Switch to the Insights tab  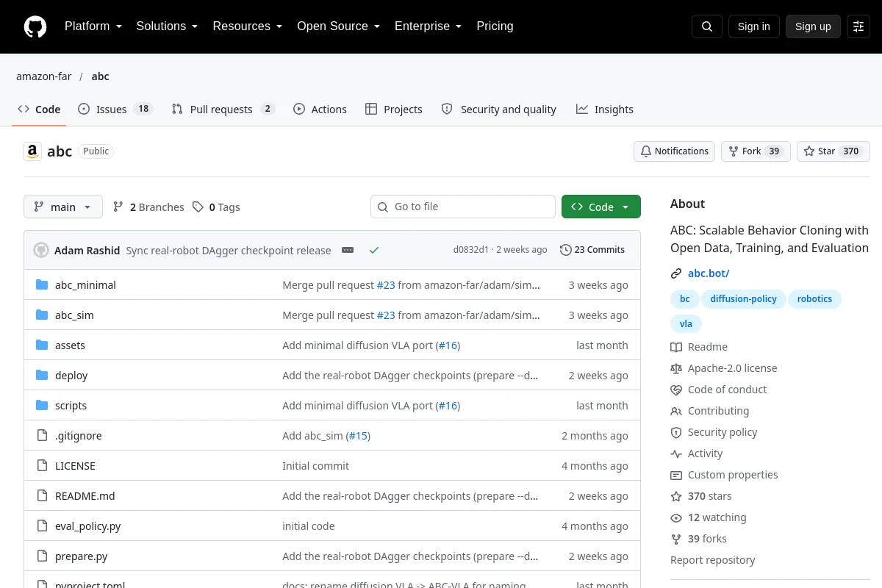[605, 109]
